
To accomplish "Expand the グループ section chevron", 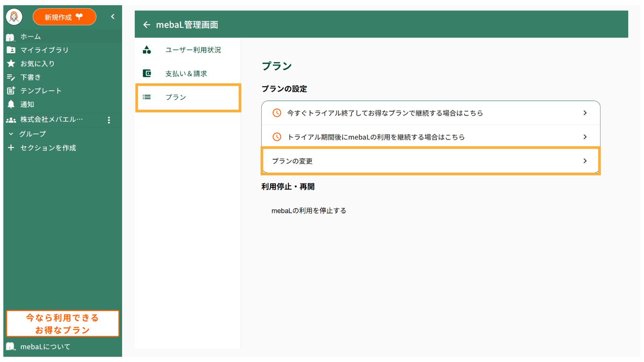I will coord(11,134).
